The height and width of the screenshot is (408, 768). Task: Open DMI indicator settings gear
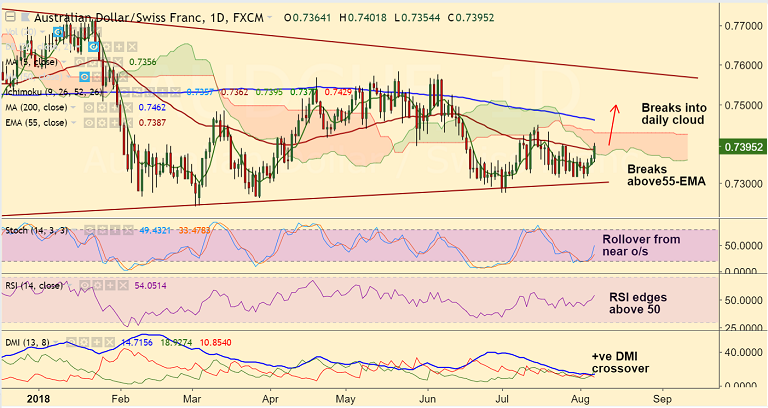[x=84, y=342]
